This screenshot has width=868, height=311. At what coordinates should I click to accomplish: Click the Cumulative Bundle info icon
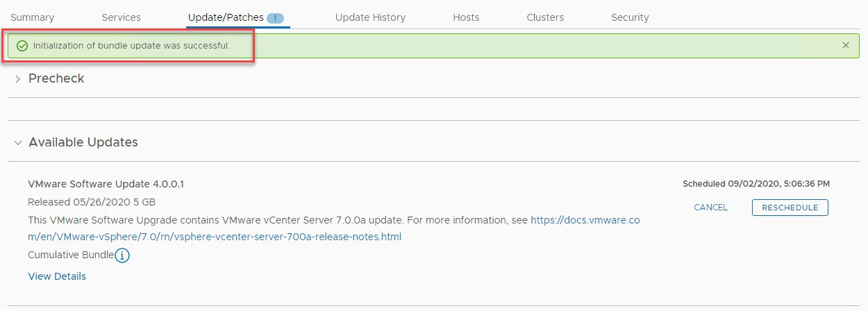coord(122,255)
